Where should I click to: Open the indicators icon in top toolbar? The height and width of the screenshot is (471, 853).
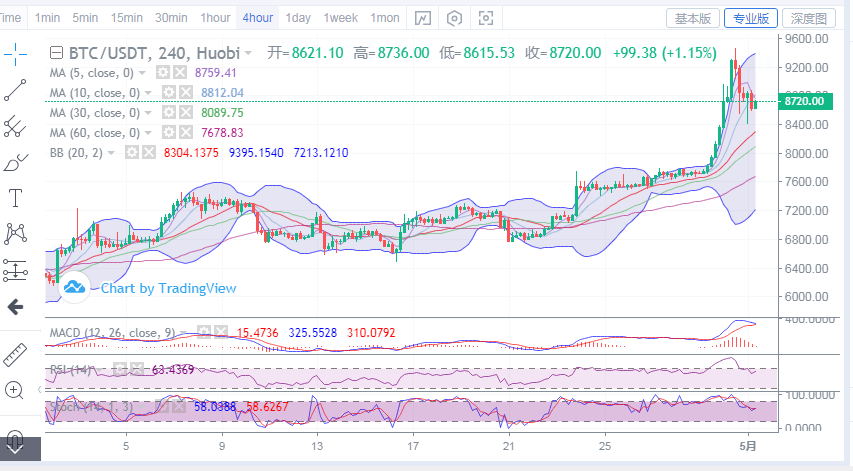(423, 18)
